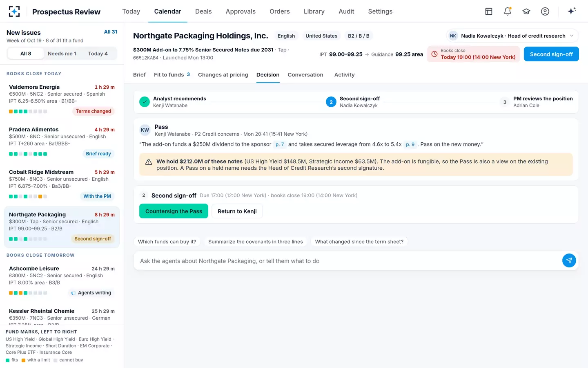Click the graduation cap help icon

[526, 11]
